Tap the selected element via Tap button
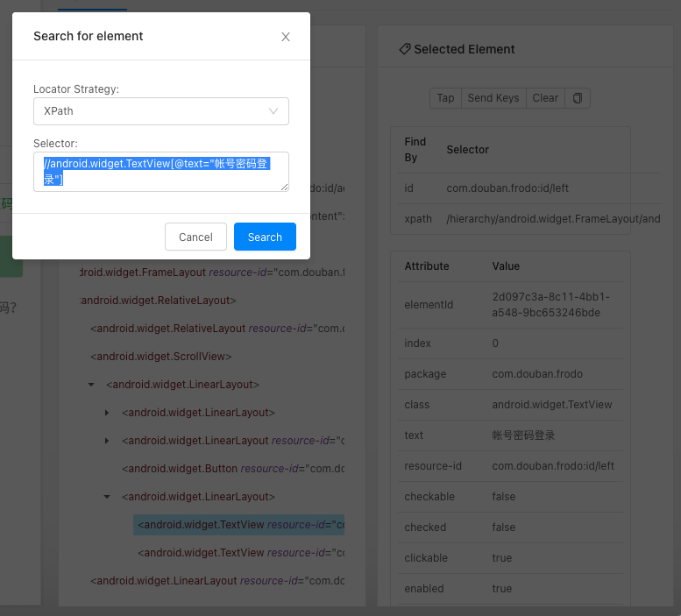The width and height of the screenshot is (681, 616). (445, 98)
